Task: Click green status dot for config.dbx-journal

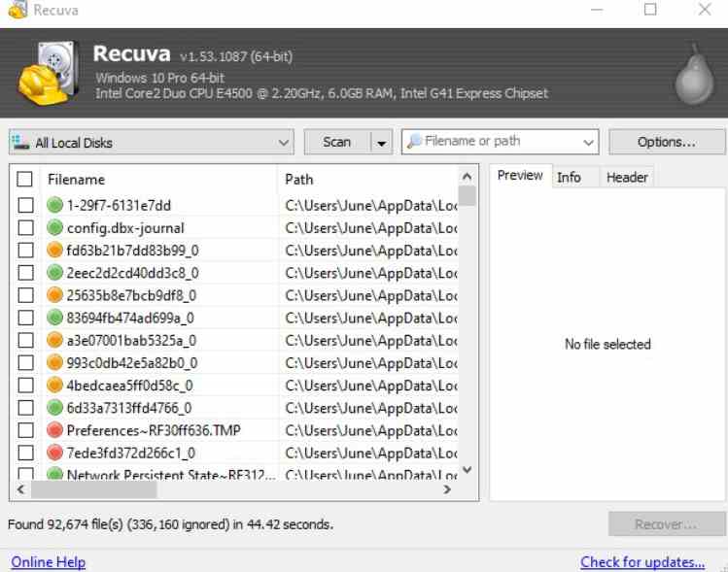Action: pos(54,227)
